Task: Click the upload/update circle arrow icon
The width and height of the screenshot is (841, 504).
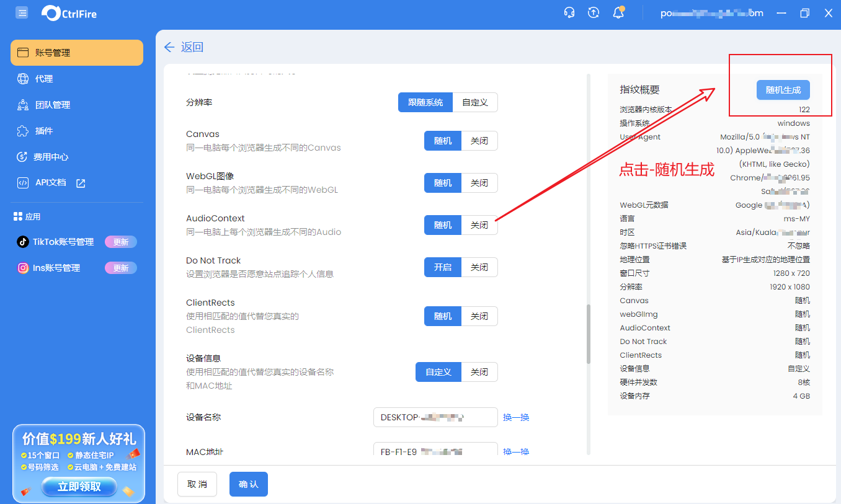Action: click(x=594, y=12)
